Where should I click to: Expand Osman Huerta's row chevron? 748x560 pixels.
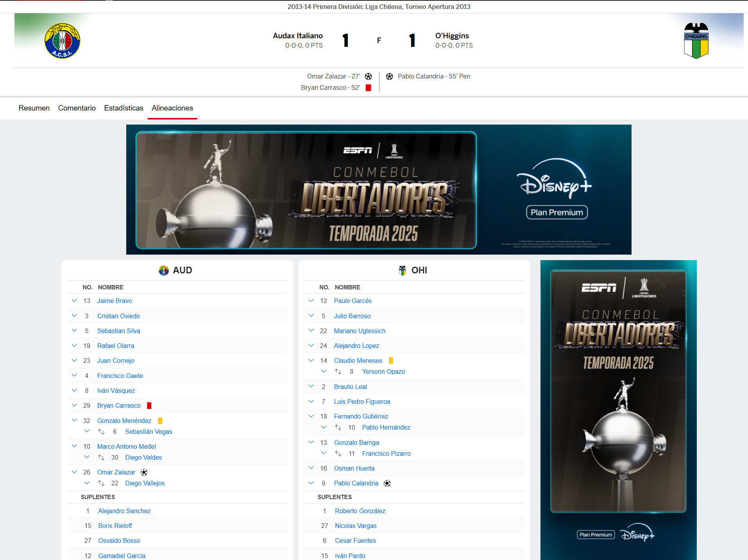311,468
